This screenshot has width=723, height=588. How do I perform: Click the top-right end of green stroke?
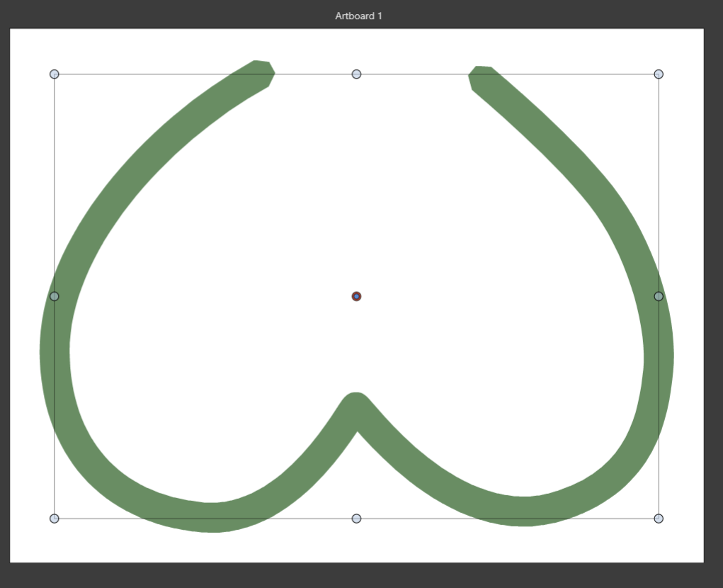(483, 78)
